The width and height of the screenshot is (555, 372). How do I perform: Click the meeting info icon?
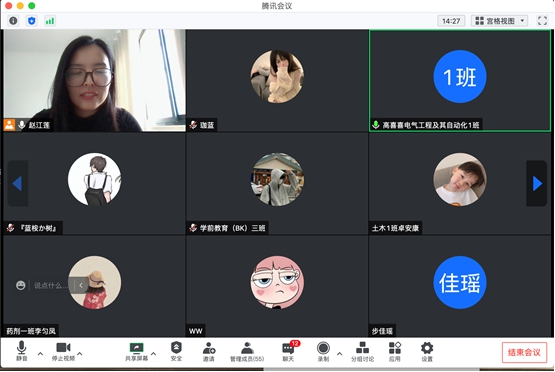click(13, 21)
